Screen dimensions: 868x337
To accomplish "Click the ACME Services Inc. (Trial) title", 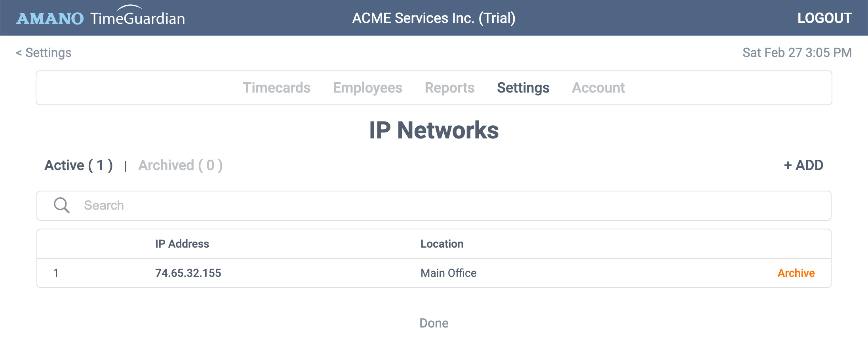I will click(x=434, y=18).
